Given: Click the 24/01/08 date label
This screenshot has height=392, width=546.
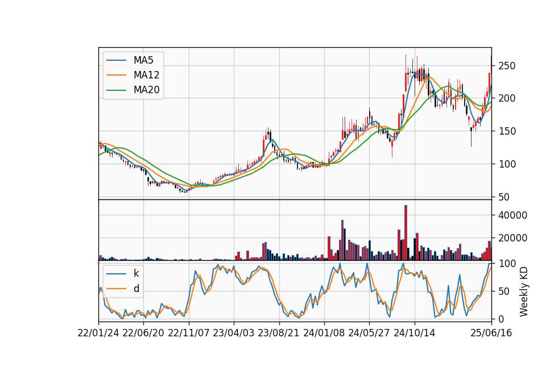Looking at the screenshot, I should pyautogui.click(x=324, y=333).
